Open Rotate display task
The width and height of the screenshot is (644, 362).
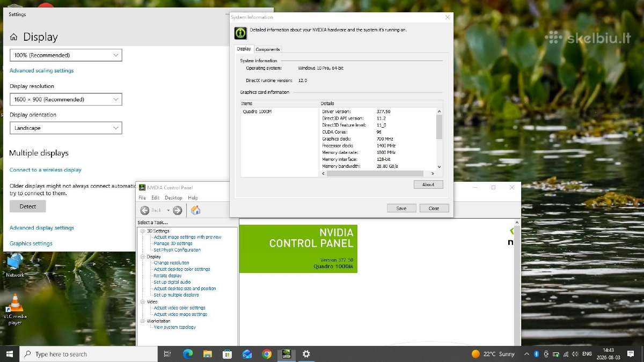pos(167,276)
